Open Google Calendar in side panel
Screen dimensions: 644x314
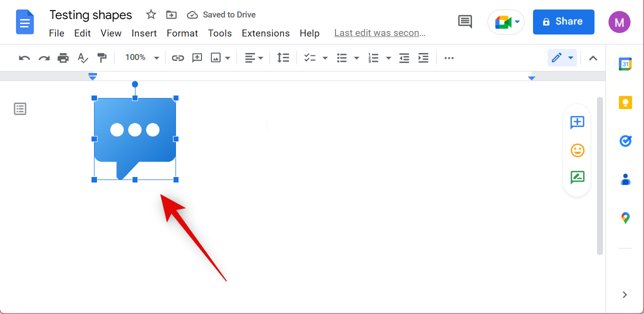625,64
